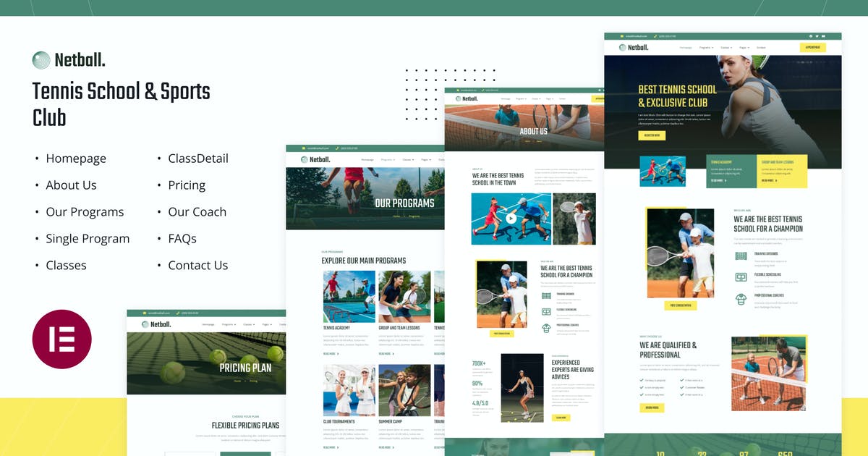Click the Single Program item in the feature list
Viewport: 868px width, 456px height.
(x=88, y=239)
